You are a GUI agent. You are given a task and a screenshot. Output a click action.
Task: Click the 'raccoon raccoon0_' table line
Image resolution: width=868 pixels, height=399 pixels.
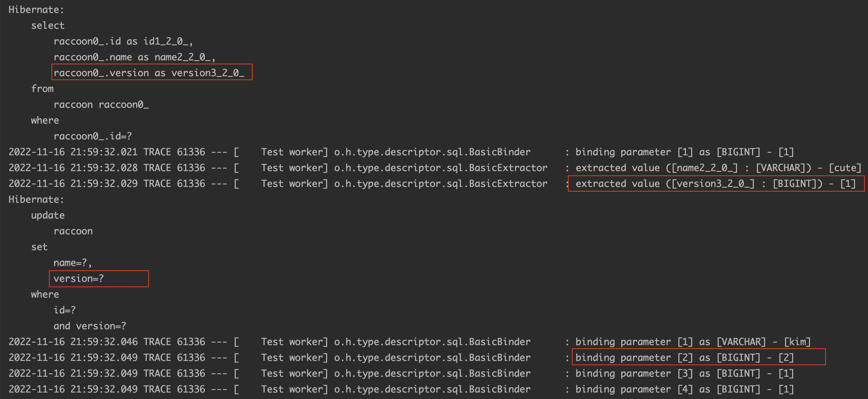pos(101,105)
